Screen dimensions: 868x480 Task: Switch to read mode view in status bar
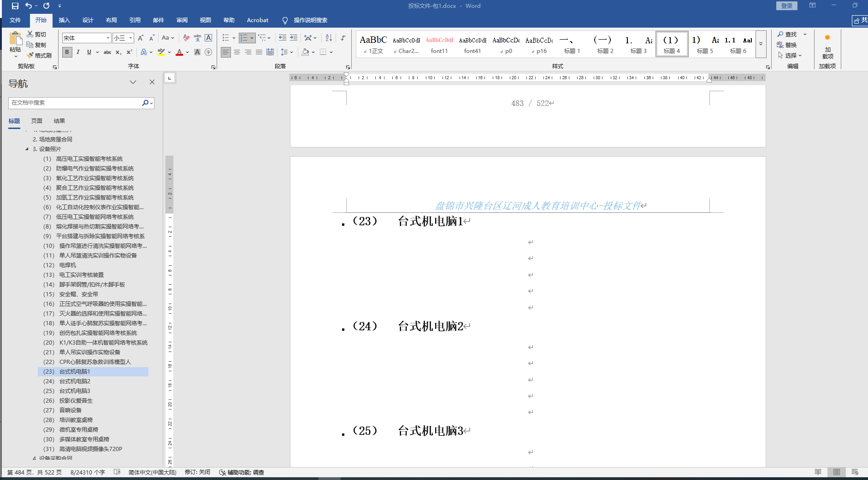pos(818,472)
